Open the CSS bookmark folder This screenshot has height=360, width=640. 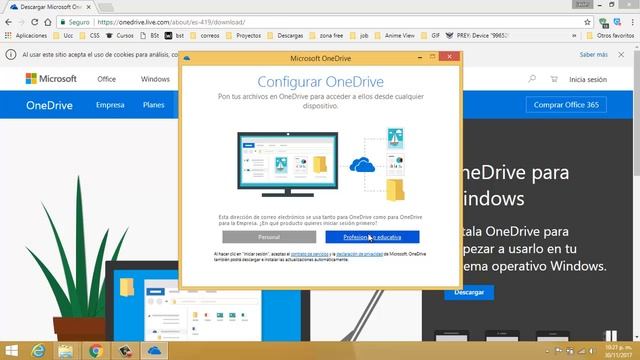point(89,36)
